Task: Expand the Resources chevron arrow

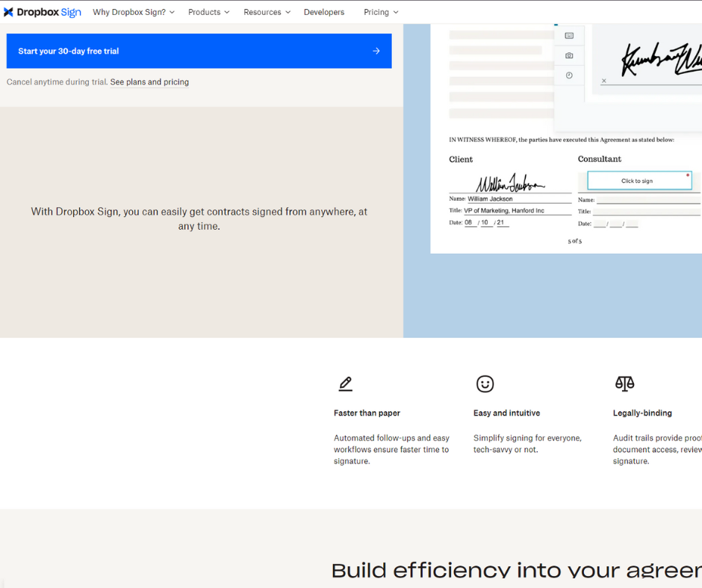Action: 288,13
